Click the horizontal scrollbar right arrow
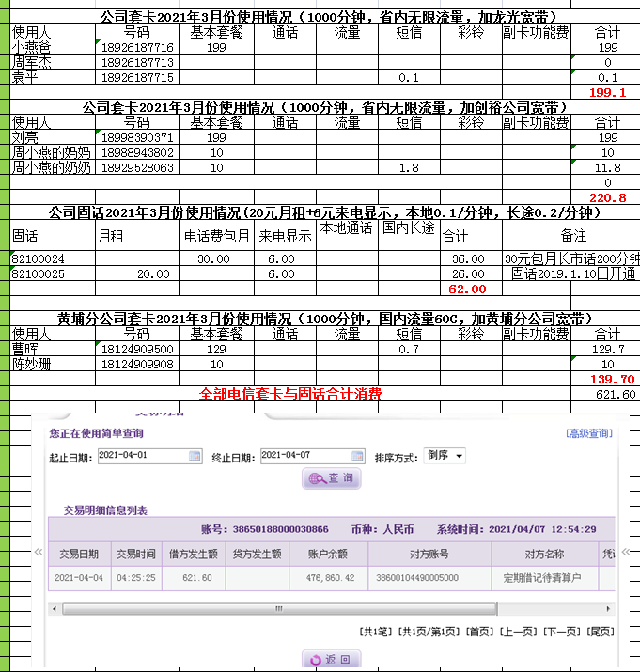The image size is (640, 672). 609,608
